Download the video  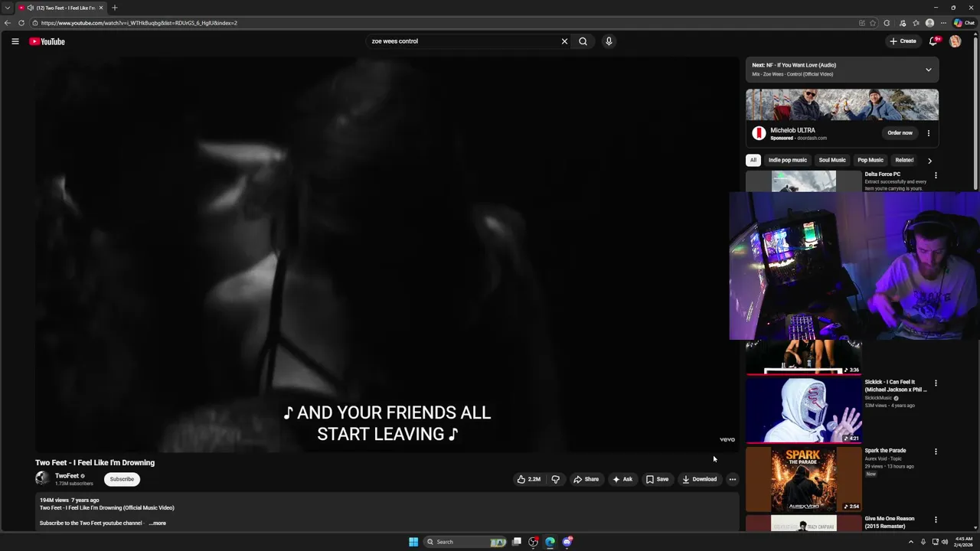699,479
